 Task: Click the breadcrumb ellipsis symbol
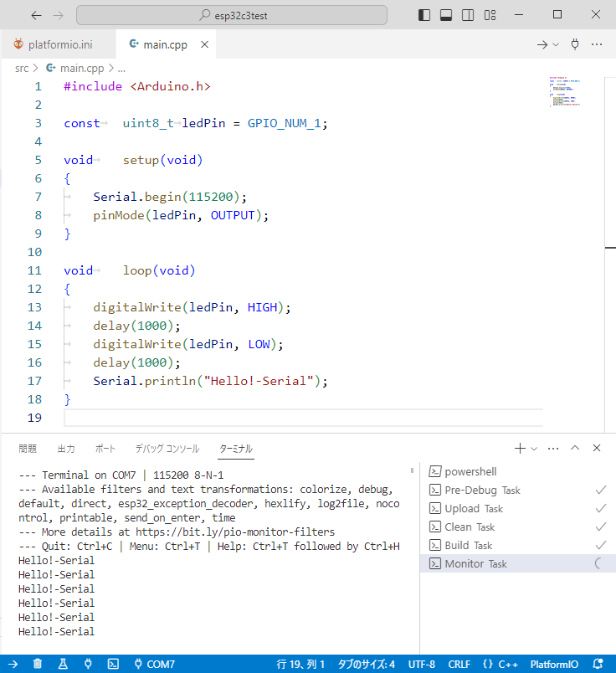click(121, 69)
